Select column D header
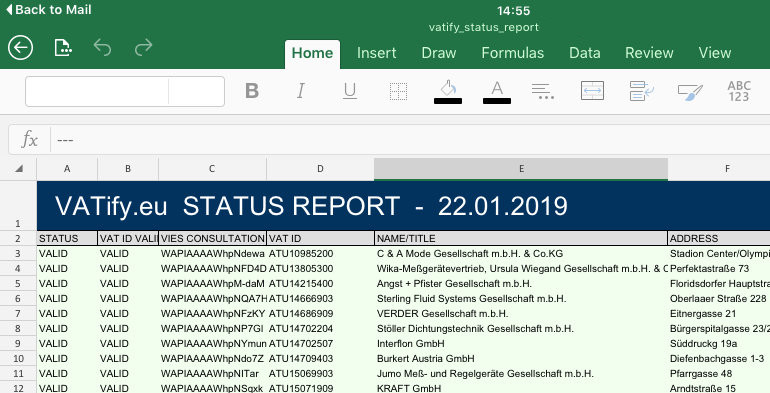770x393 pixels. coord(320,168)
